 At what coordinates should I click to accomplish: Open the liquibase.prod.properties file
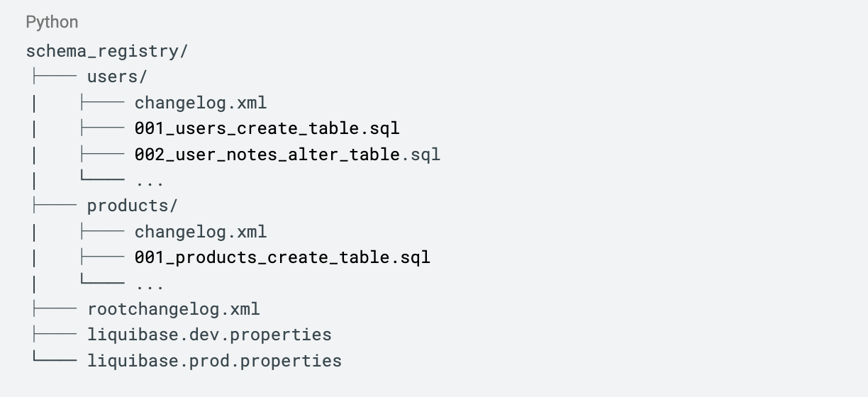tap(214, 360)
